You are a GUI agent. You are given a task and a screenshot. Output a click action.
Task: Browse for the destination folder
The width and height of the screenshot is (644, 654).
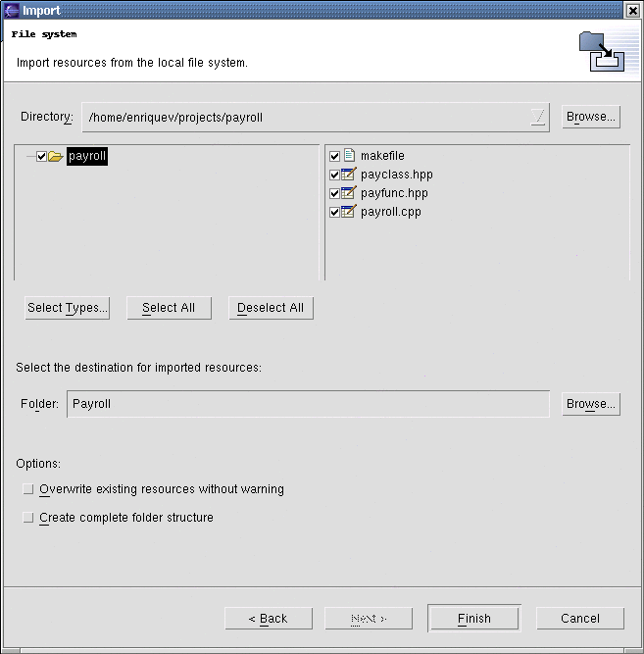pos(591,404)
